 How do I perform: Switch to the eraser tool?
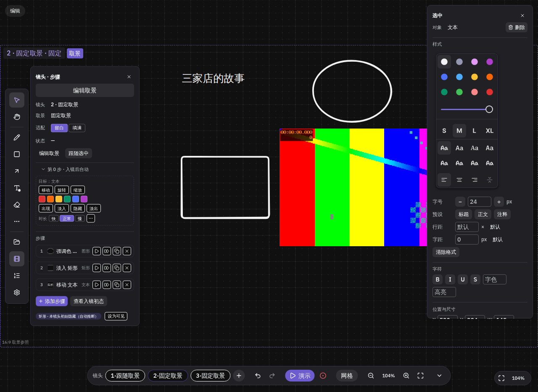click(x=17, y=205)
